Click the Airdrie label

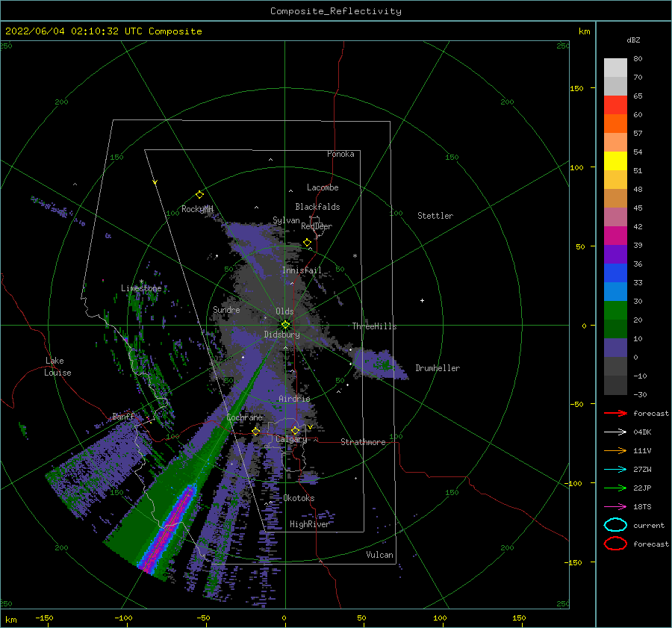pyautogui.click(x=294, y=399)
